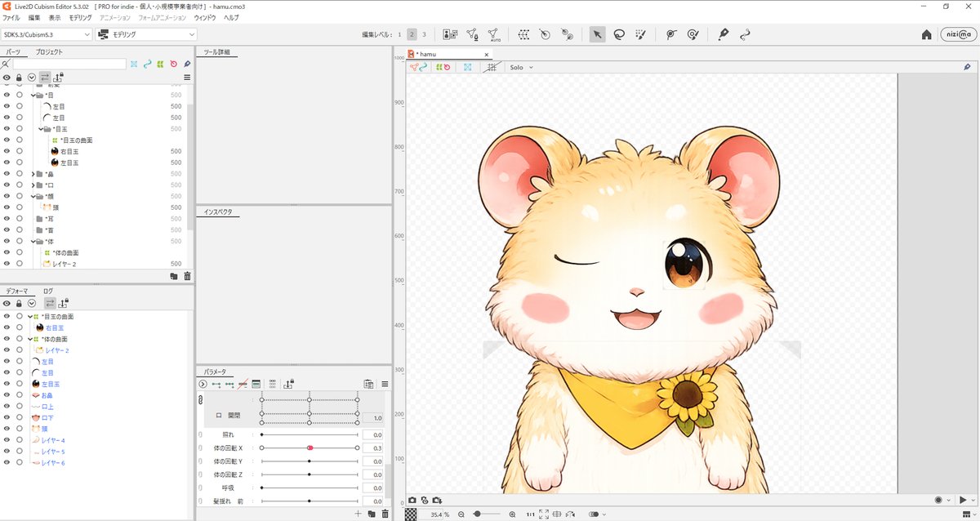980x521 pixels.
Task: Toggle visibility of 右目玉 in Parts panel
Action: [7, 151]
